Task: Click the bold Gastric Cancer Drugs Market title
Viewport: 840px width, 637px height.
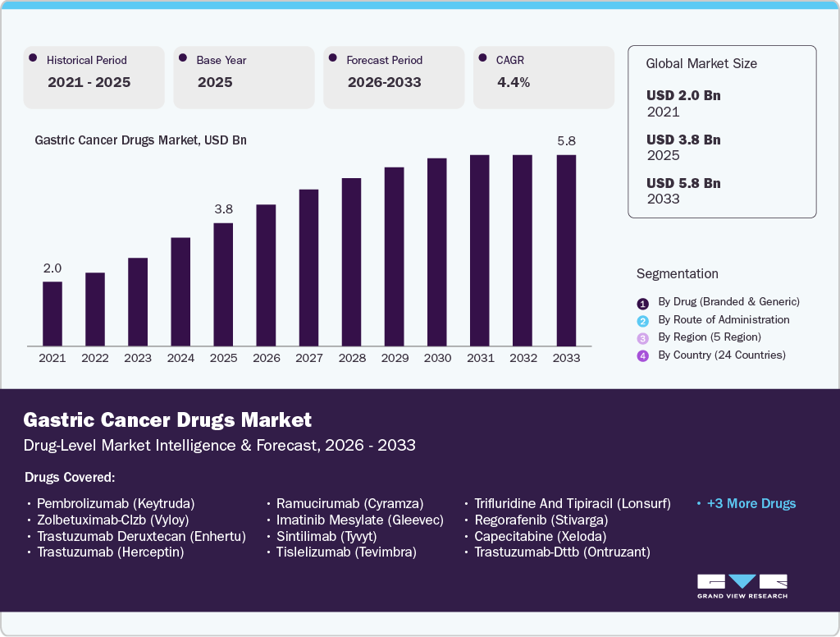Action: pos(167,419)
